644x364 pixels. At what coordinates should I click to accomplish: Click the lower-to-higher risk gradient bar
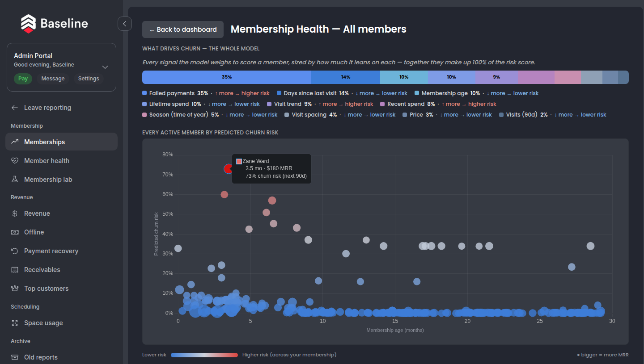click(x=204, y=355)
